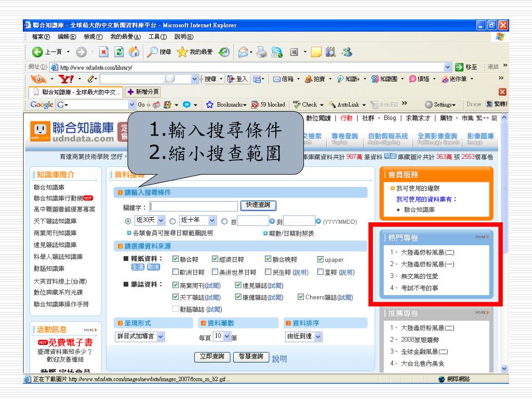This screenshot has height=399, width=532.
Task: Click the 關鍵字 keyword input field
Action: pyautogui.click(x=193, y=206)
